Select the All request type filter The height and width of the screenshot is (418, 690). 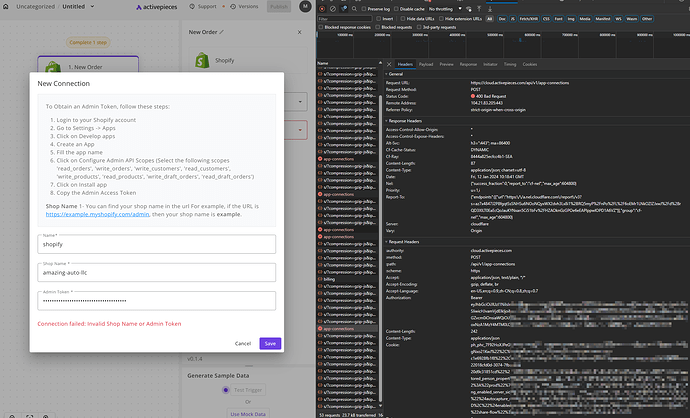point(489,19)
